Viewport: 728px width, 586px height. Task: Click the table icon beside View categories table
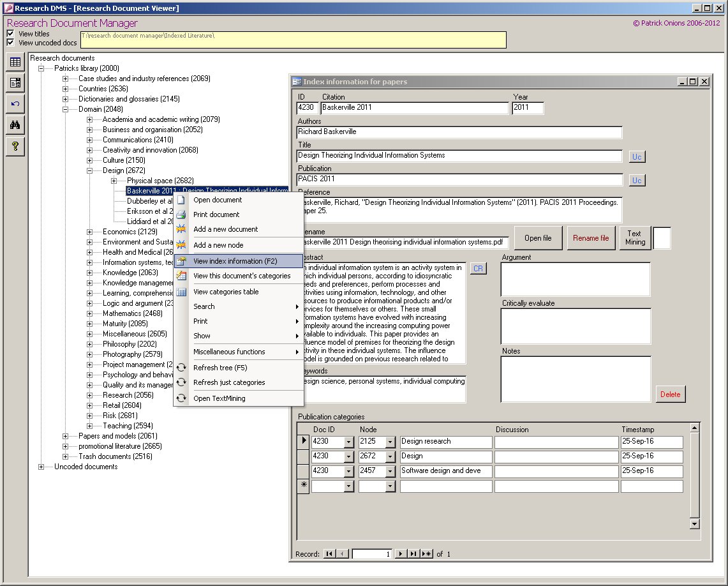[181, 292]
